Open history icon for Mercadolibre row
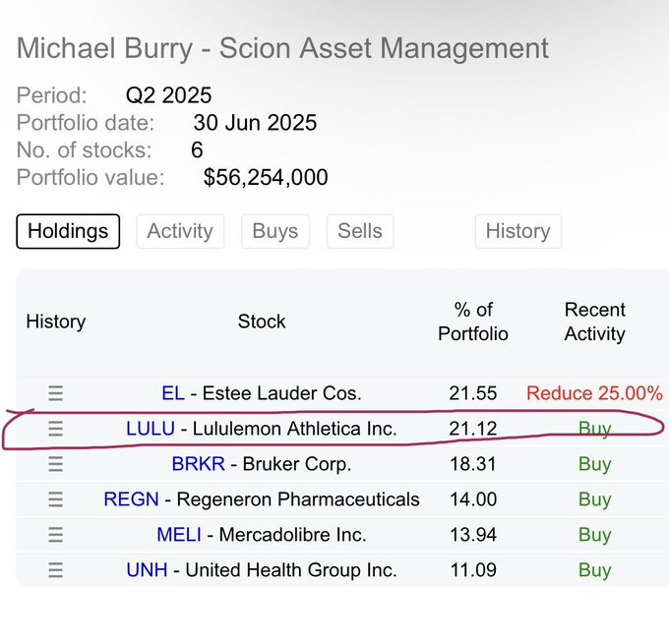This screenshot has height=644, width=669. pyautogui.click(x=55, y=535)
